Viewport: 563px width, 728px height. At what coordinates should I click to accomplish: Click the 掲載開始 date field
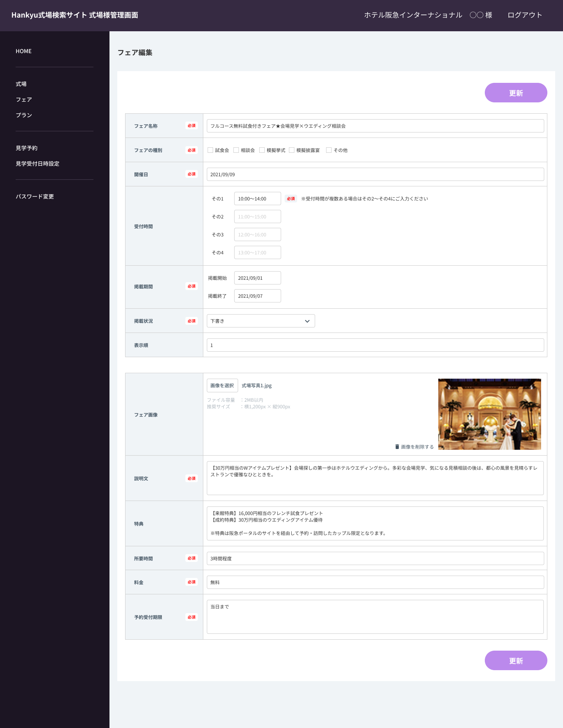257,278
